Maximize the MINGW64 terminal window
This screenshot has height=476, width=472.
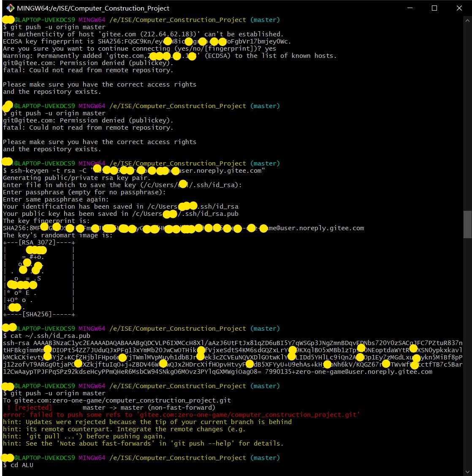(x=434, y=8)
